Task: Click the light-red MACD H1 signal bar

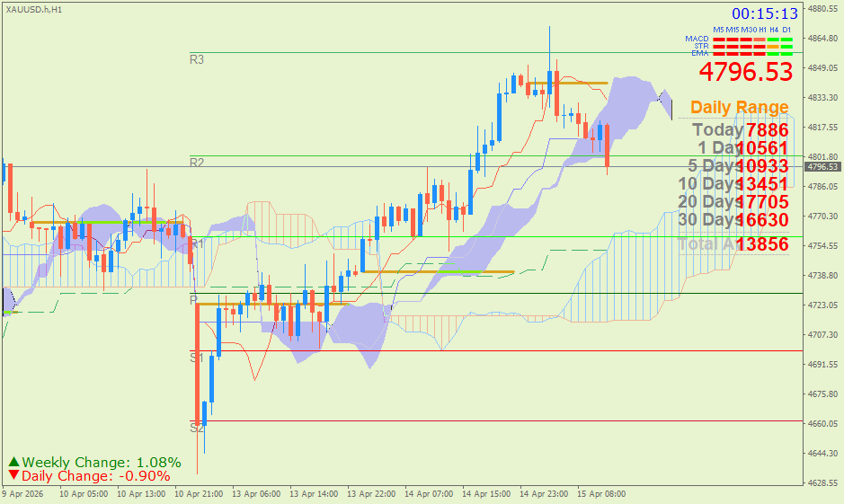Action: [760, 40]
